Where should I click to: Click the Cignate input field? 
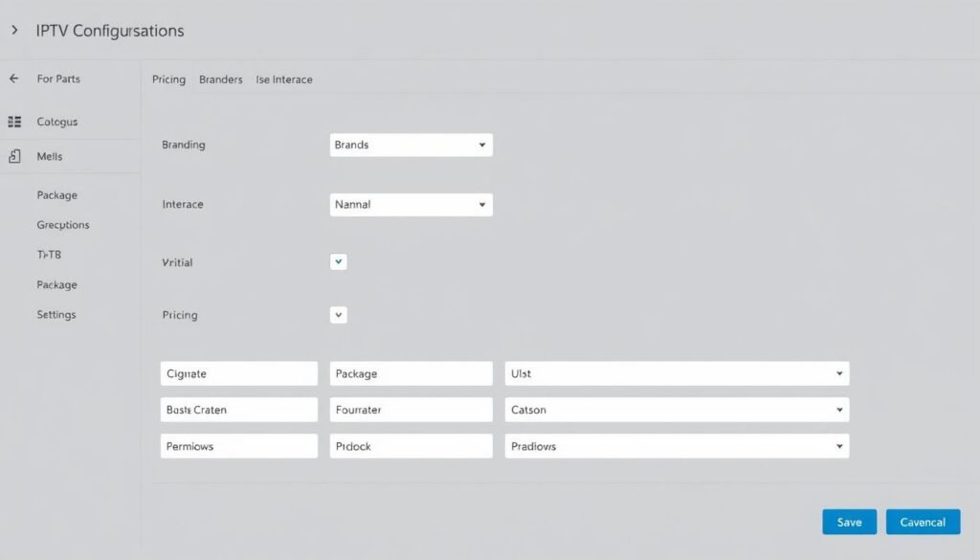pyautogui.click(x=238, y=373)
